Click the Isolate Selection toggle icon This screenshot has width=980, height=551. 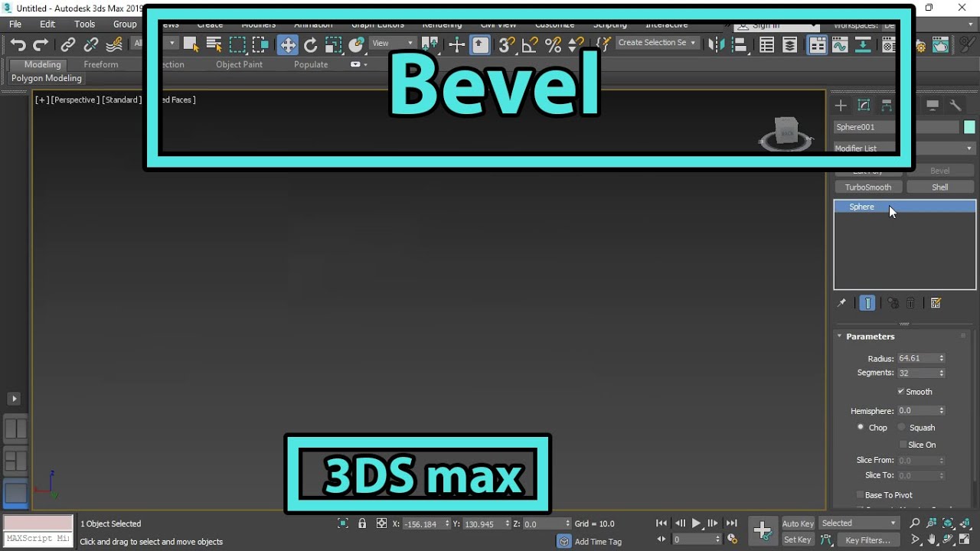[x=343, y=523]
